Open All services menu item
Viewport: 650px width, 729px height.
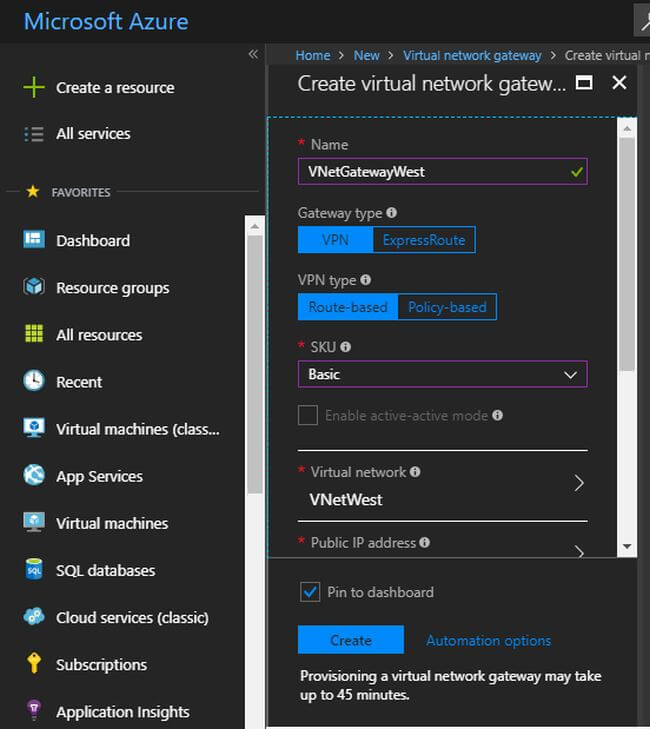click(93, 134)
